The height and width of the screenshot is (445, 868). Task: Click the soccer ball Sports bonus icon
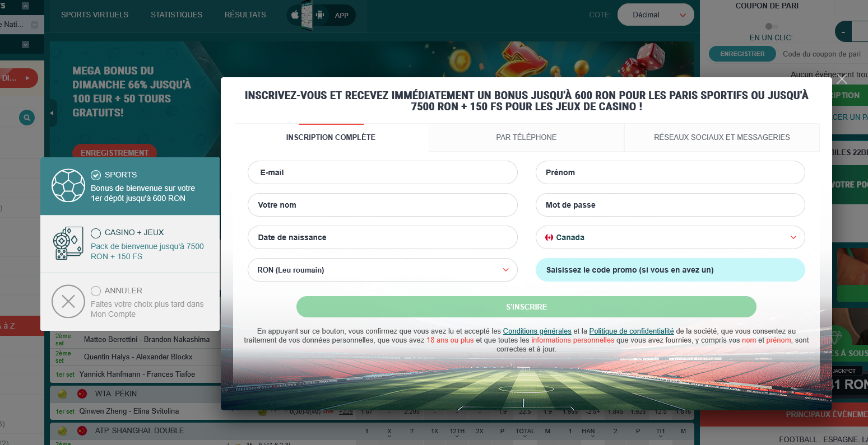tap(68, 185)
